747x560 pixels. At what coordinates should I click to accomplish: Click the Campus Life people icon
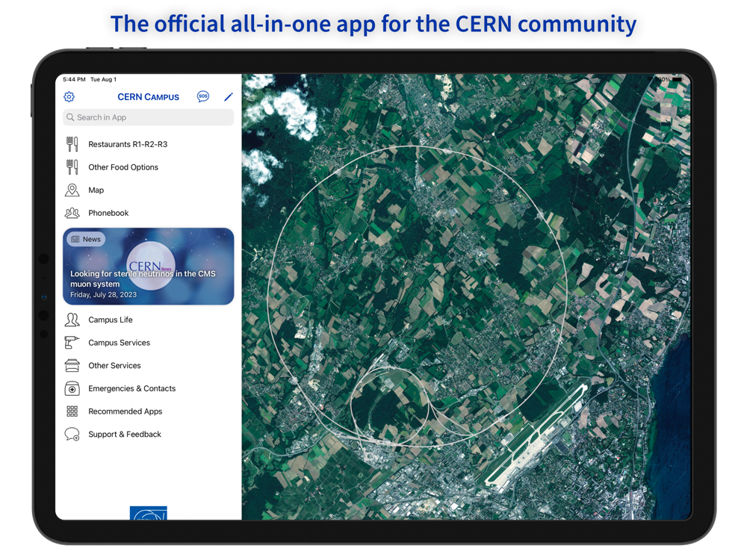72,320
